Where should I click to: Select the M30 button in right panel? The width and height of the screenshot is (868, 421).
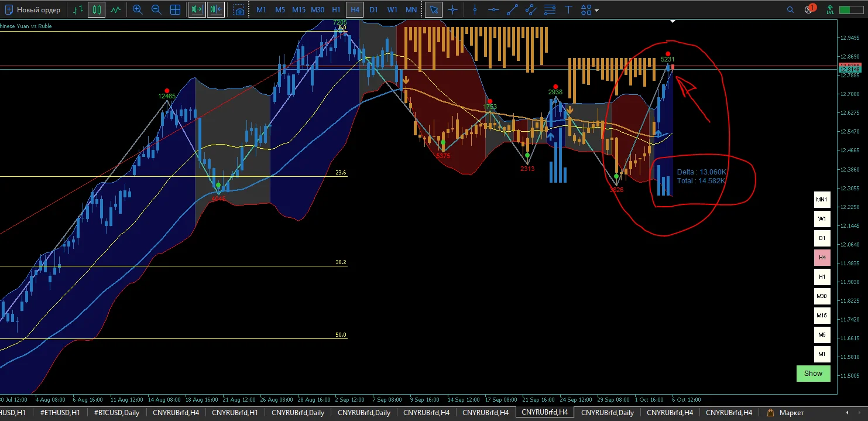(x=822, y=296)
